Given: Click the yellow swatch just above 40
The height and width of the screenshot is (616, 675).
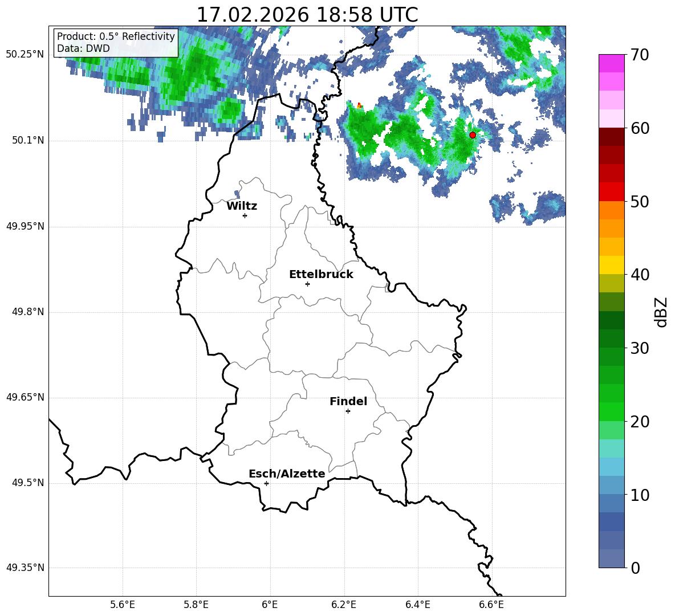Looking at the screenshot, I should (x=611, y=265).
